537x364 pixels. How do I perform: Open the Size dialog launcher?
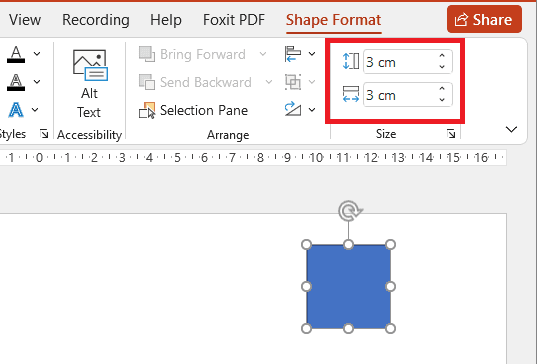click(451, 134)
